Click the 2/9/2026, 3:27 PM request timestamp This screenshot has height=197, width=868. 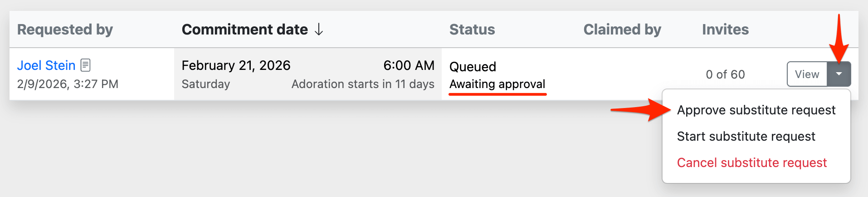(x=68, y=84)
